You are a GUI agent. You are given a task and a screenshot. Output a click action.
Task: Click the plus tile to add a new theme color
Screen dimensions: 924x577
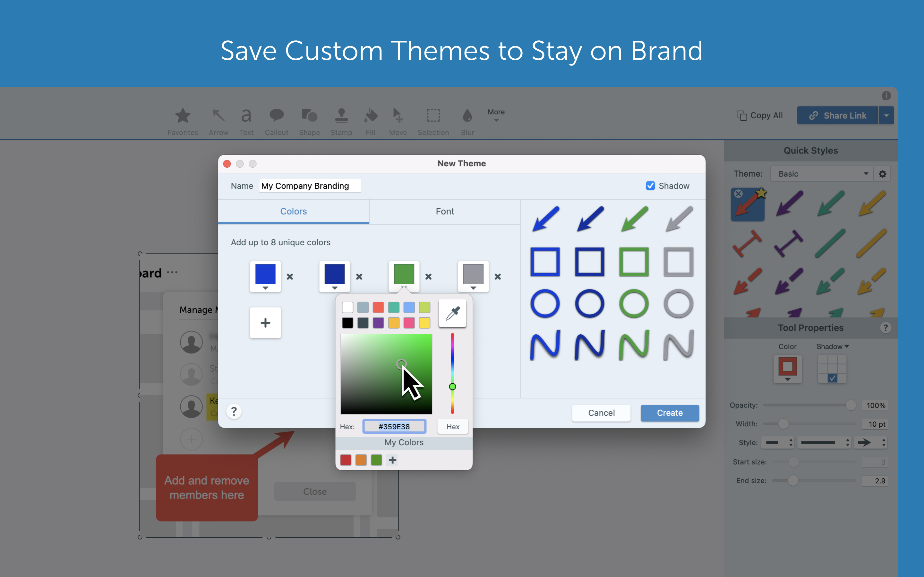point(265,323)
